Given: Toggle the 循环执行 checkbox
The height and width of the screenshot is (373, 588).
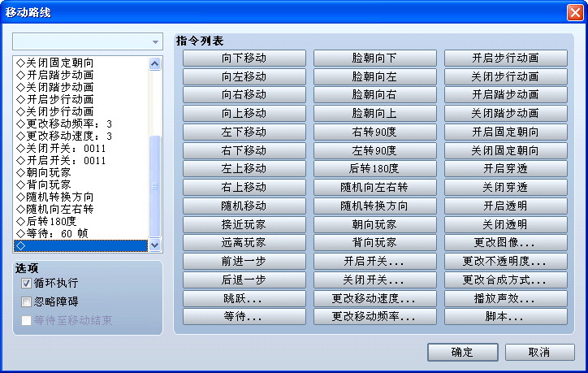Looking at the screenshot, I should pos(26,283).
